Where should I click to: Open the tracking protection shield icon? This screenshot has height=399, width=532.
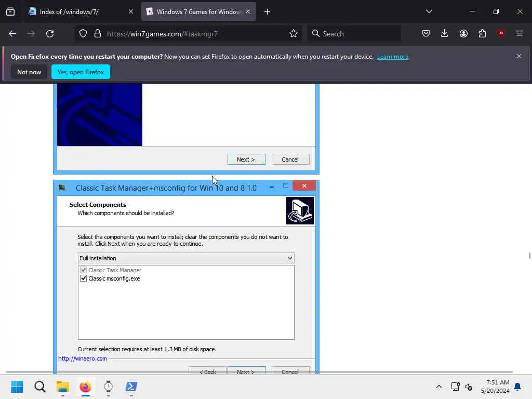(83, 34)
